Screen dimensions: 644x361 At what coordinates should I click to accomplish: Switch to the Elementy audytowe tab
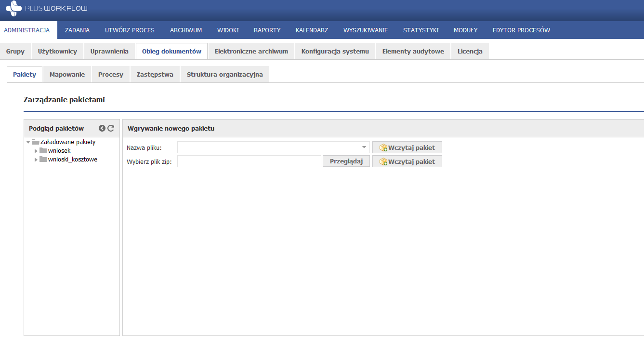[413, 51]
